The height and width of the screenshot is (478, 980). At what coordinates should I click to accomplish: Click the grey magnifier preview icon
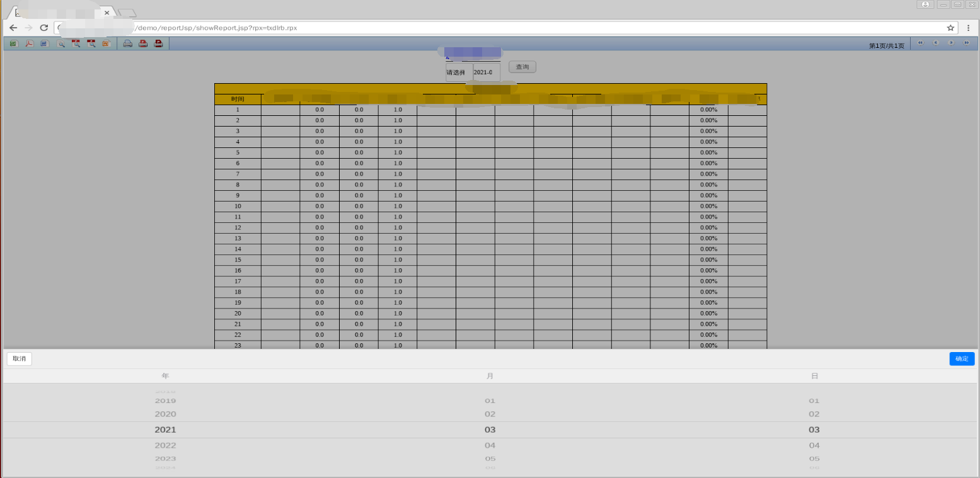(x=61, y=43)
